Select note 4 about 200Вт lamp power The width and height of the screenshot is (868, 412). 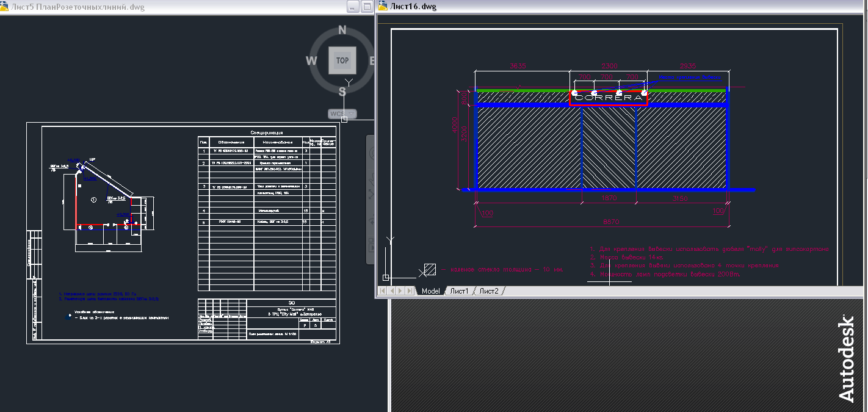click(x=665, y=275)
